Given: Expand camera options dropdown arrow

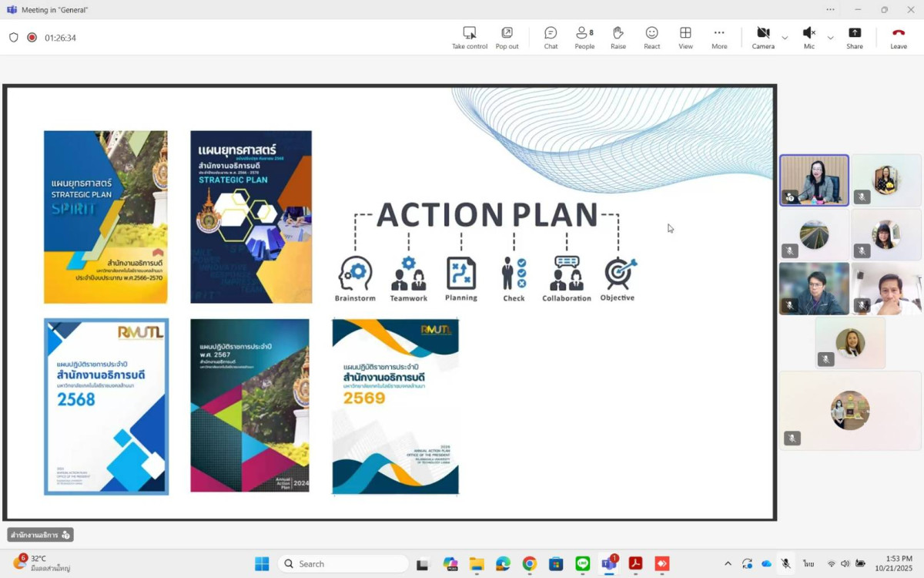Looking at the screenshot, I should click(785, 38).
